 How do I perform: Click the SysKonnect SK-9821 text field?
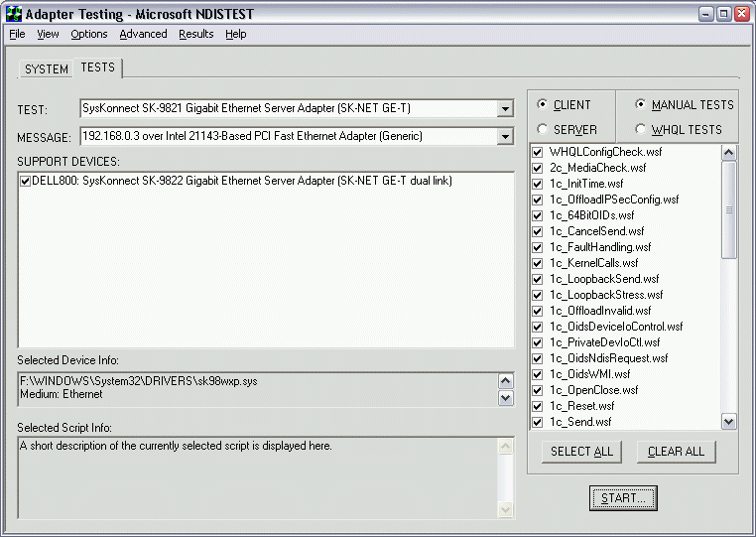[289, 108]
